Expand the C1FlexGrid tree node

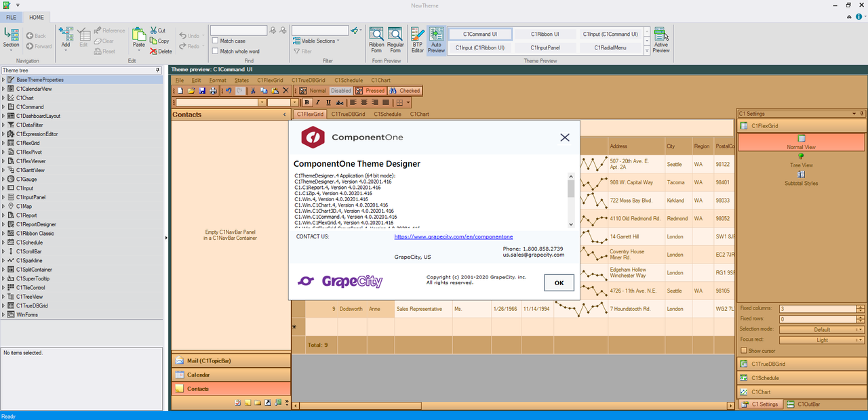[3, 143]
